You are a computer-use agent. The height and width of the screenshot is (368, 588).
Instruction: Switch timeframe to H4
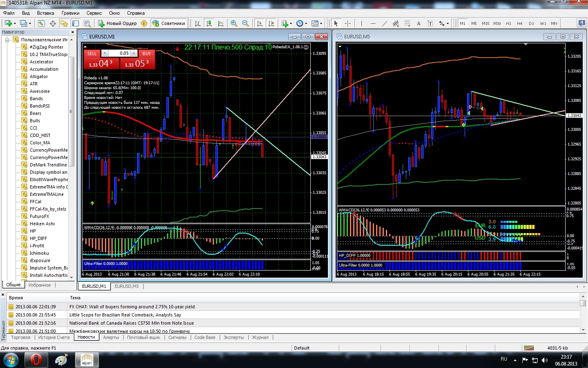coord(520,23)
